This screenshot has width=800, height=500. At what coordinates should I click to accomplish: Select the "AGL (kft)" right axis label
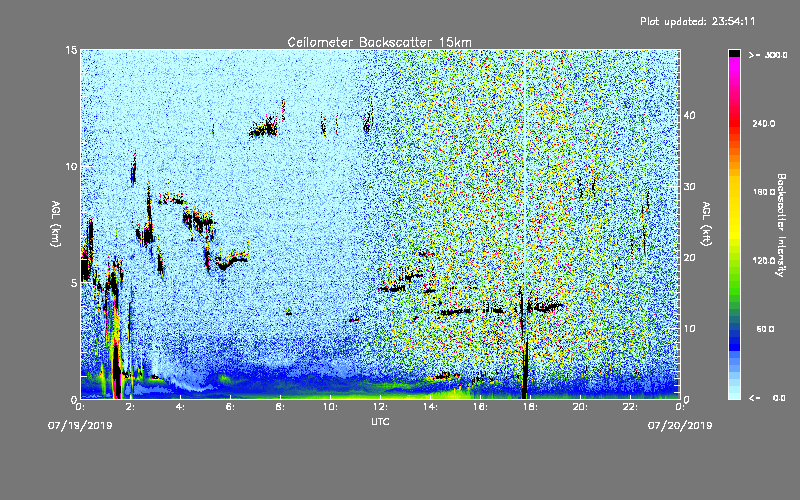(x=706, y=223)
